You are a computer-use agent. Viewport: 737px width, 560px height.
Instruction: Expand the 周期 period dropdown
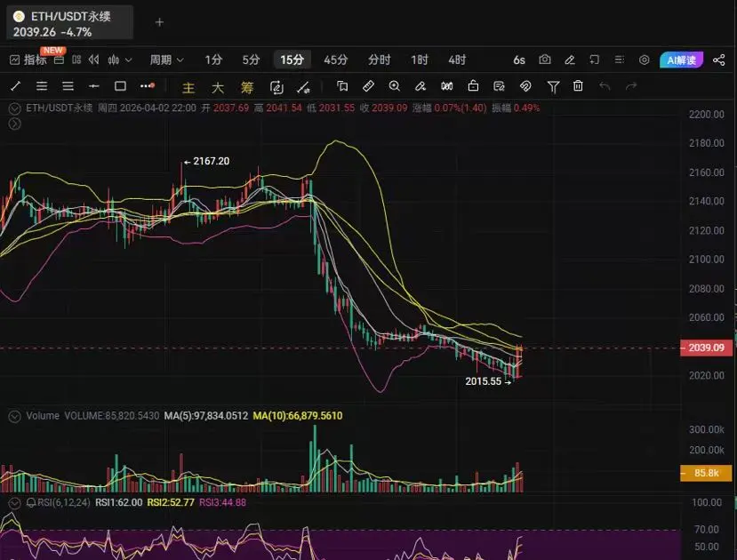[x=166, y=60]
